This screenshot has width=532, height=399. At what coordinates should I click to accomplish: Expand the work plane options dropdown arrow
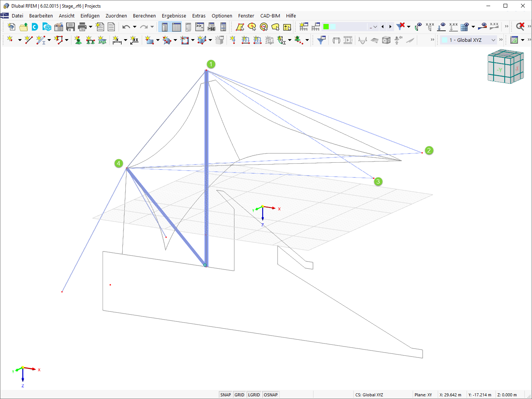522,40
